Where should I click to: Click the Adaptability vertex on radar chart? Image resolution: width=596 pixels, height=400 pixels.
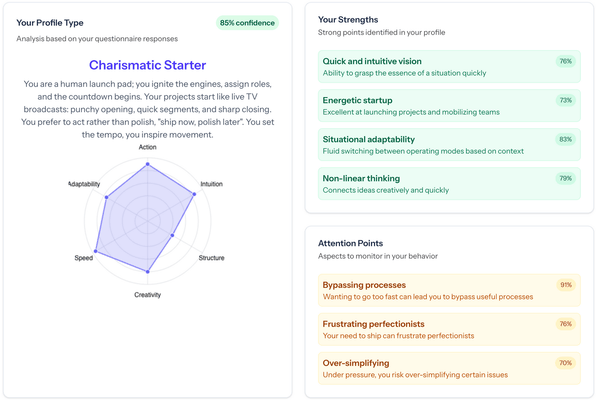pos(107,197)
